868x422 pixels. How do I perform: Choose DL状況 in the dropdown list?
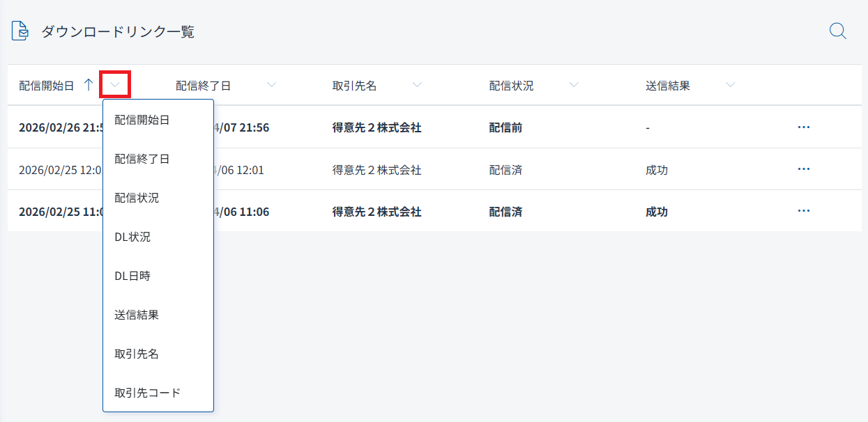(132, 237)
